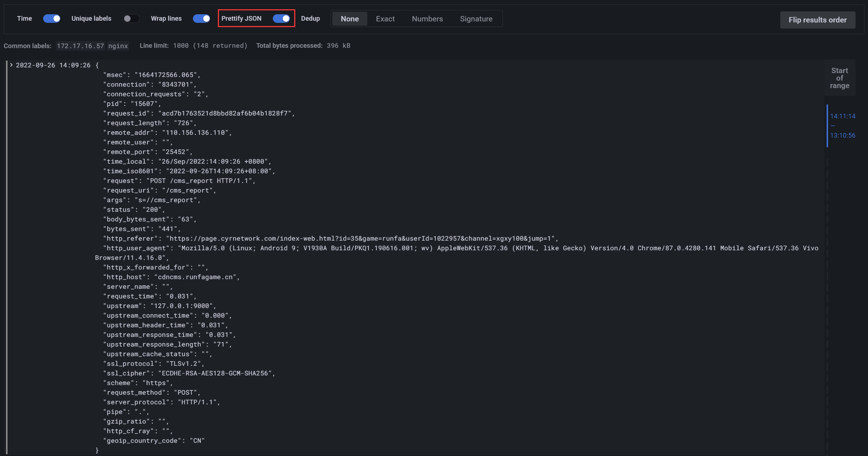Click the connection_requests 2 line
868x456 pixels.
pyautogui.click(x=156, y=94)
